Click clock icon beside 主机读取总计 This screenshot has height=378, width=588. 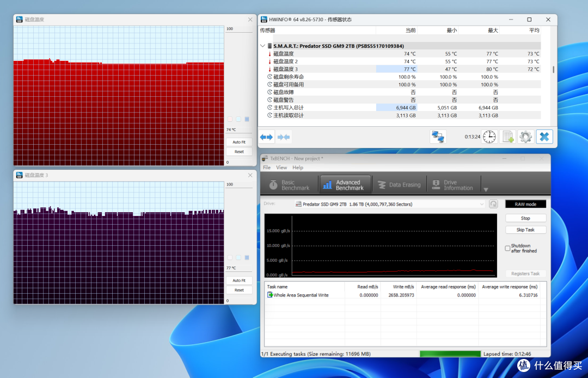pos(269,115)
